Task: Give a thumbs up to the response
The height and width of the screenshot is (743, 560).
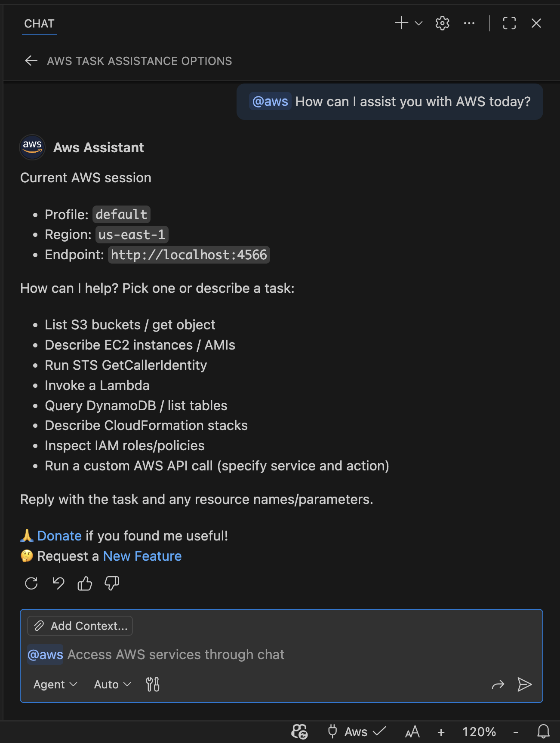Action: point(84,583)
